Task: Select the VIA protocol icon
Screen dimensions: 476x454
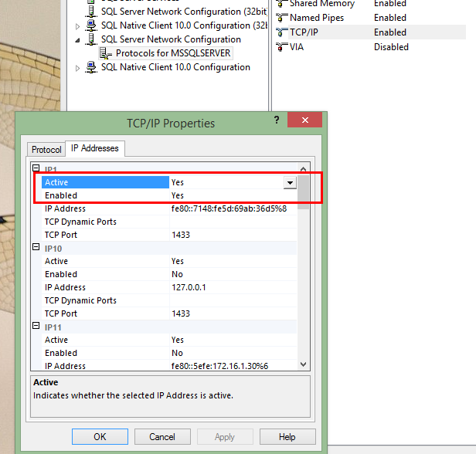Action: [281, 47]
